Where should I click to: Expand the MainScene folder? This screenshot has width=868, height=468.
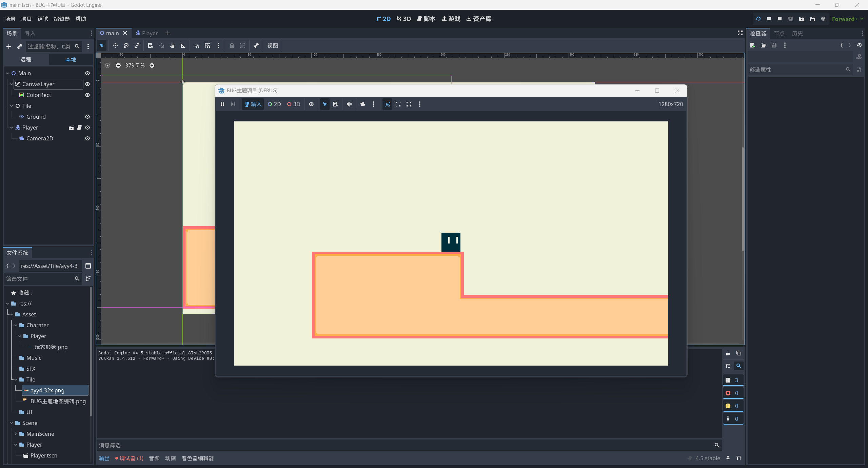click(x=16, y=434)
